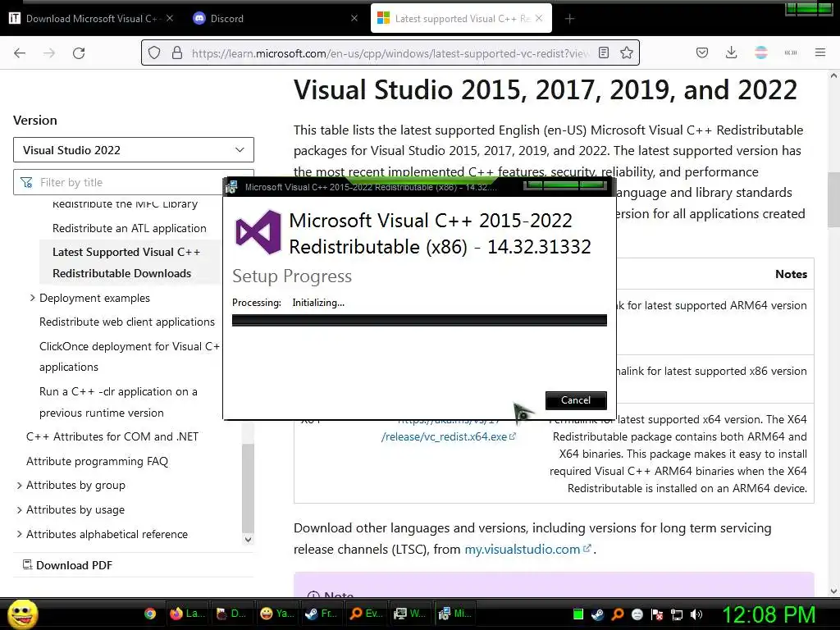Click the 12:08 PM clock

(x=769, y=614)
